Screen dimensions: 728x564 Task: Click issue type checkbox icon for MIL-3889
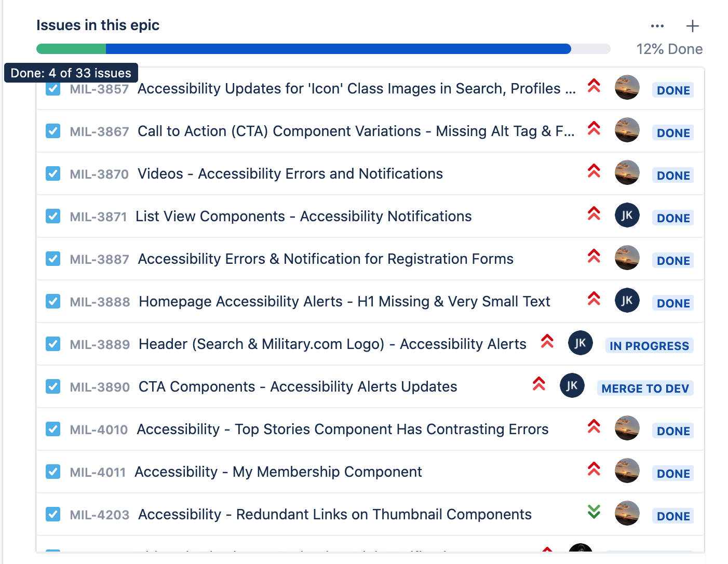coord(53,344)
